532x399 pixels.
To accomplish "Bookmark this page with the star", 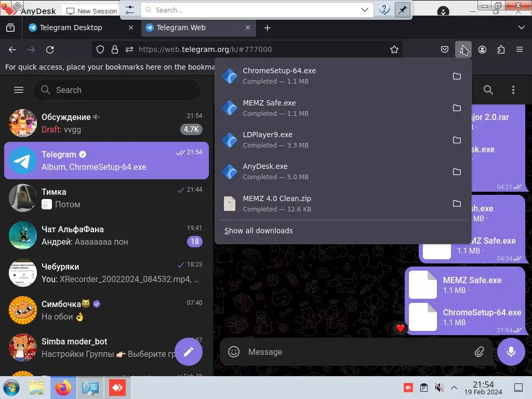I will tap(394, 49).
